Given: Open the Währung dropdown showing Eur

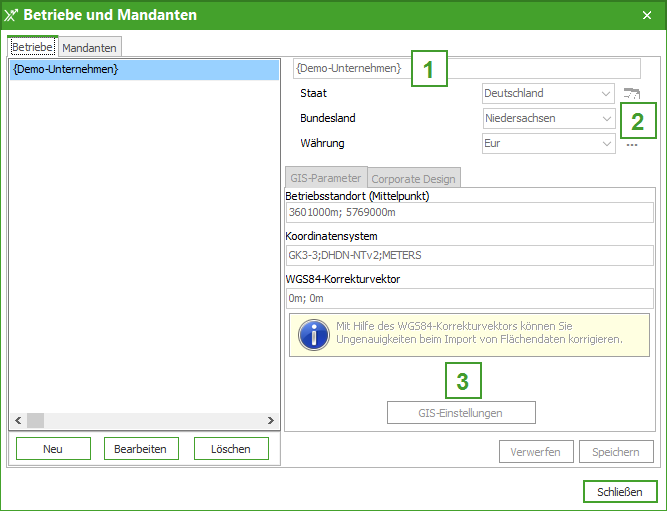Looking at the screenshot, I should tap(548, 144).
